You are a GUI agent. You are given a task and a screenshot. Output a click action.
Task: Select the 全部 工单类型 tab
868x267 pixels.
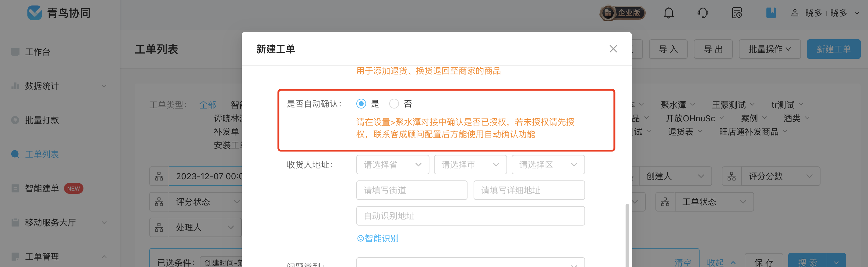[208, 105]
